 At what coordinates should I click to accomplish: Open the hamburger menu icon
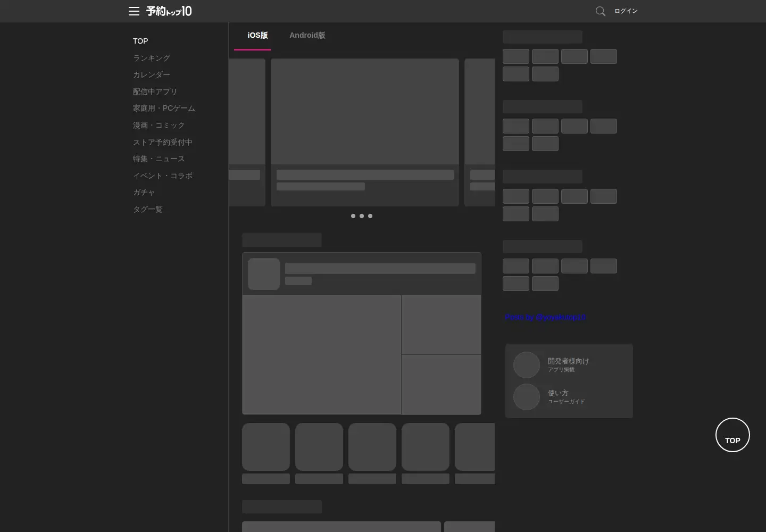(x=134, y=11)
